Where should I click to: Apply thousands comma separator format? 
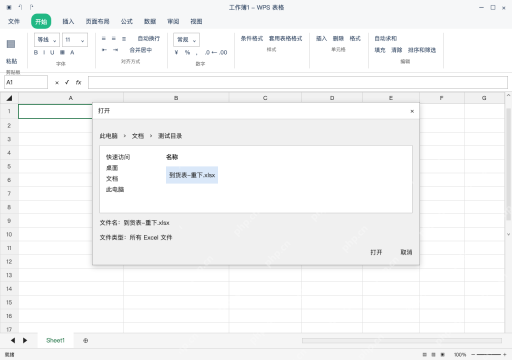pyautogui.click(x=197, y=53)
